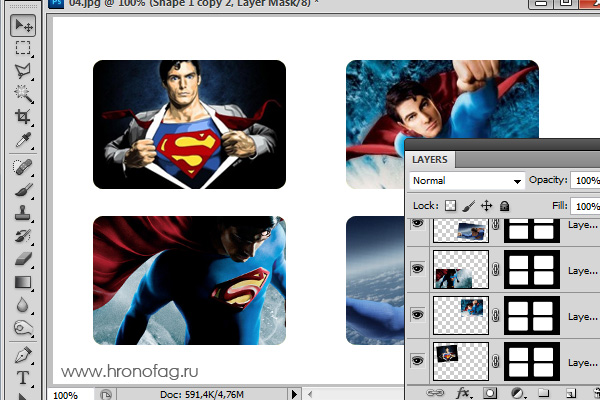Create a new layer group
600x400 pixels.
click(544, 393)
